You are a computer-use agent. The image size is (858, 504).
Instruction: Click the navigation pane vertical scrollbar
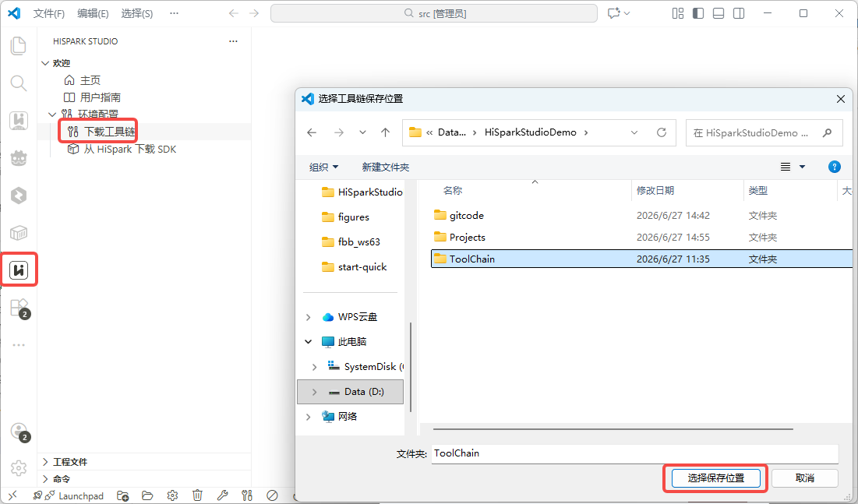coord(410,367)
